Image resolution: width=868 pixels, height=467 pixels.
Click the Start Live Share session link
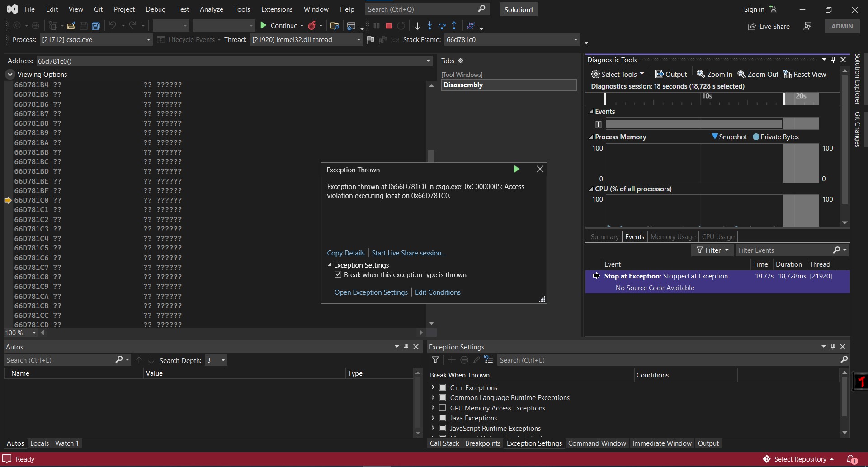(x=408, y=253)
